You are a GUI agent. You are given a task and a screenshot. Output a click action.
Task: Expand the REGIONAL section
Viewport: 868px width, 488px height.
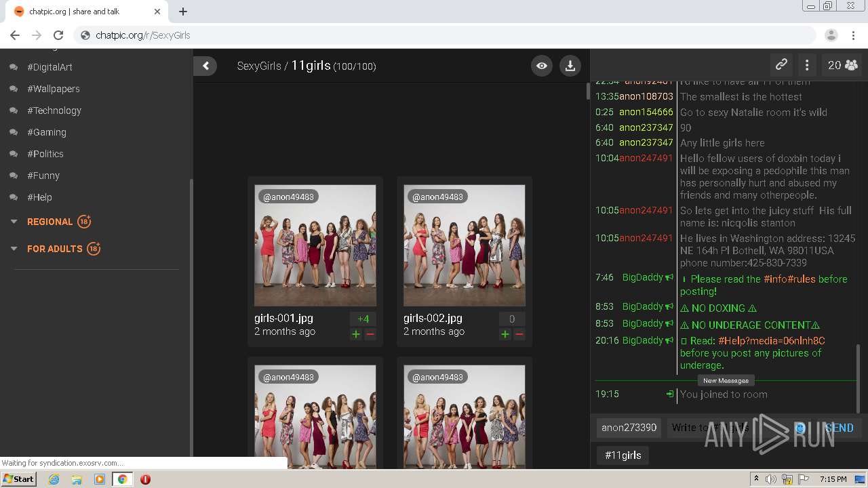(50, 222)
